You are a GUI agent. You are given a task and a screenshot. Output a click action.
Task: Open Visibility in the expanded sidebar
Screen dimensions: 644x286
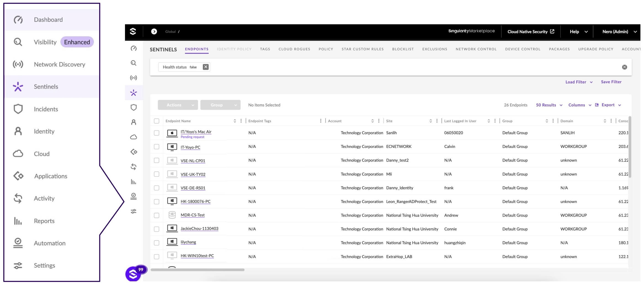[x=52, y=42]
